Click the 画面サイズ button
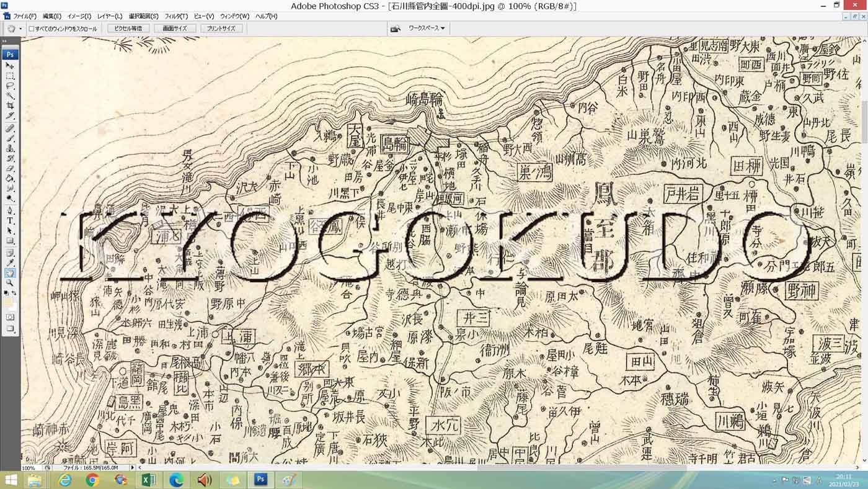This screenshot has height=489, width=868. click(x=175, y=29)
